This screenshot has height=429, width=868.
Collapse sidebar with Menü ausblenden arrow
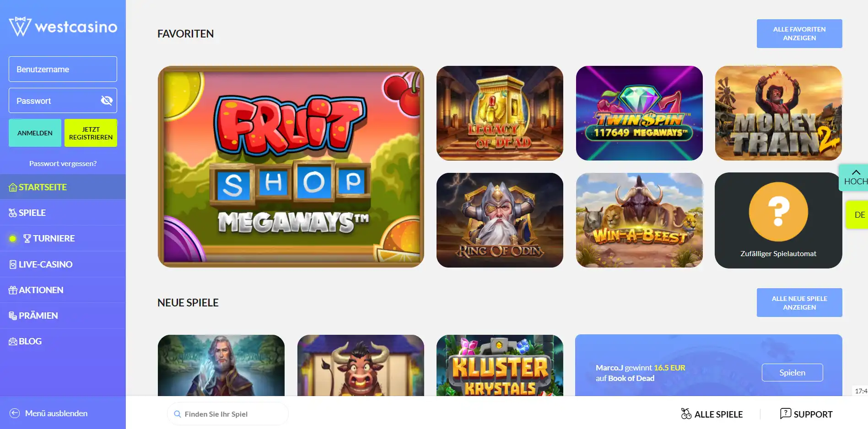pos(15,413)
